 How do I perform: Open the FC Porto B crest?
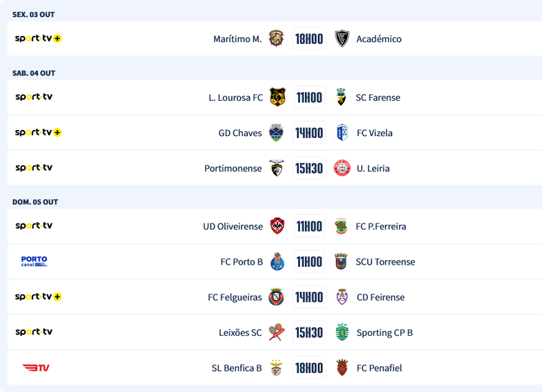point(276,262)
